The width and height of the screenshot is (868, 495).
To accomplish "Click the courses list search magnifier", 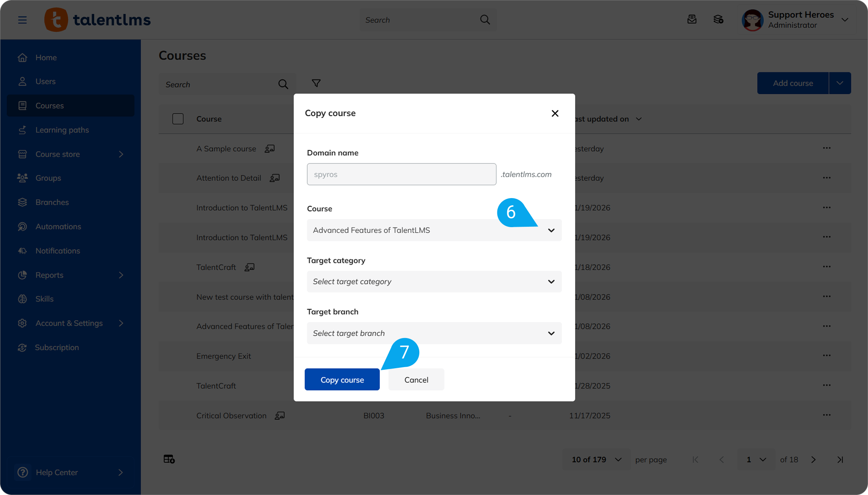I will [283, 84].
